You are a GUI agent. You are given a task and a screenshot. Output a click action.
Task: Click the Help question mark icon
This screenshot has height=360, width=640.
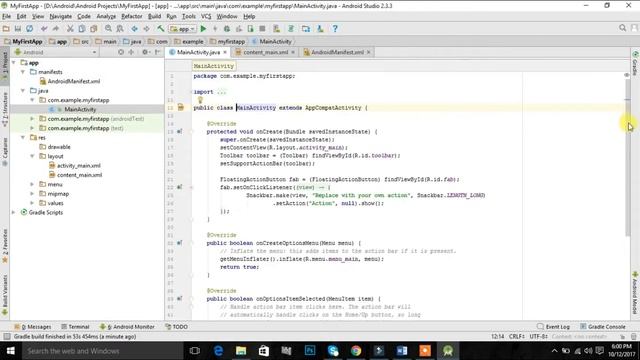335,29
